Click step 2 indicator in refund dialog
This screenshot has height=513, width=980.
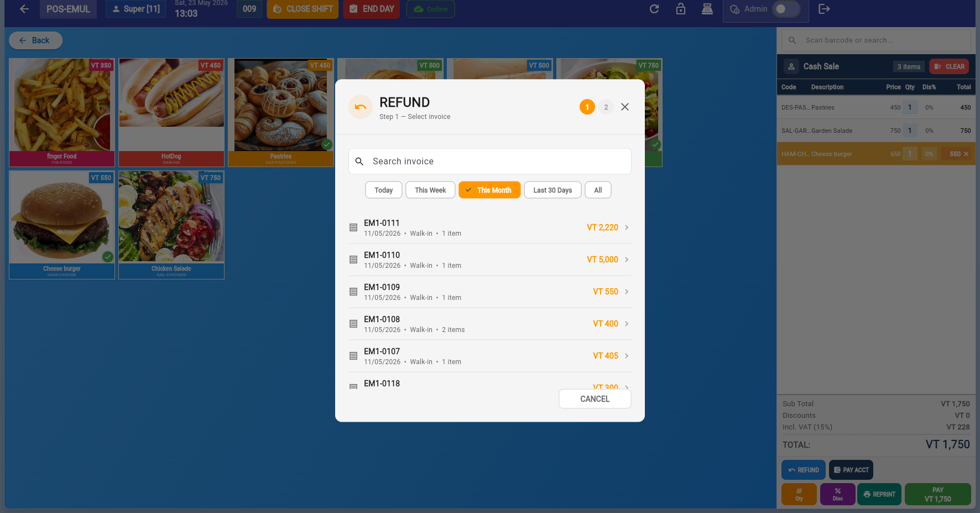606,107
